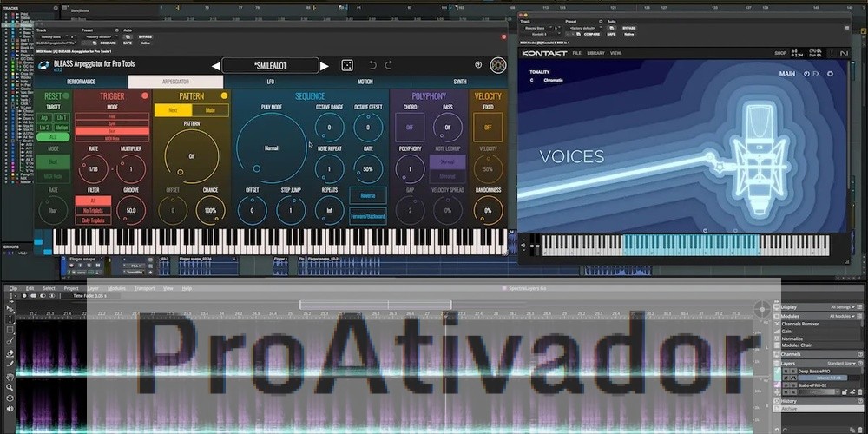Select the time selection tool in SpectraLayers

pos(10,319)
